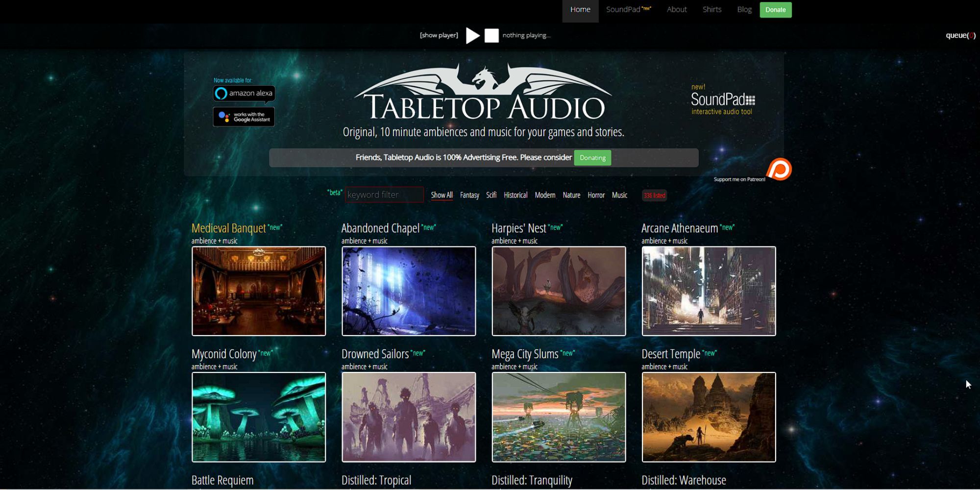
Task: Click the Drowned Sailors title
Action: tap(375, 354)
